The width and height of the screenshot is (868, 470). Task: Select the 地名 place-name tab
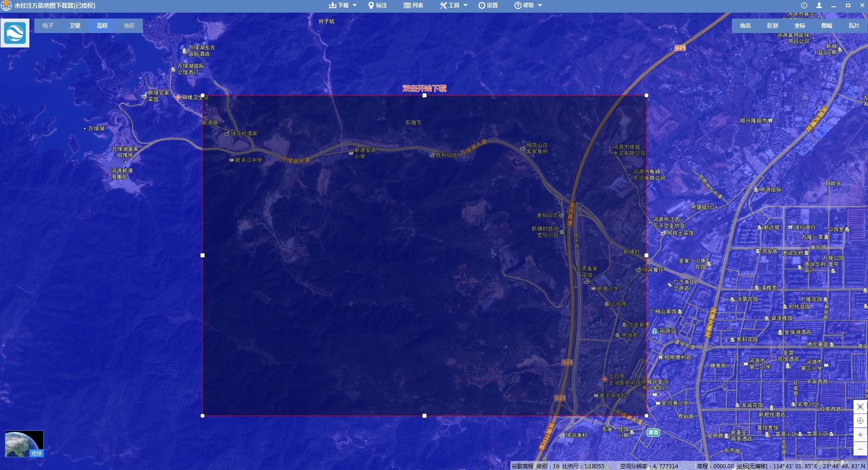click(745, 26)
